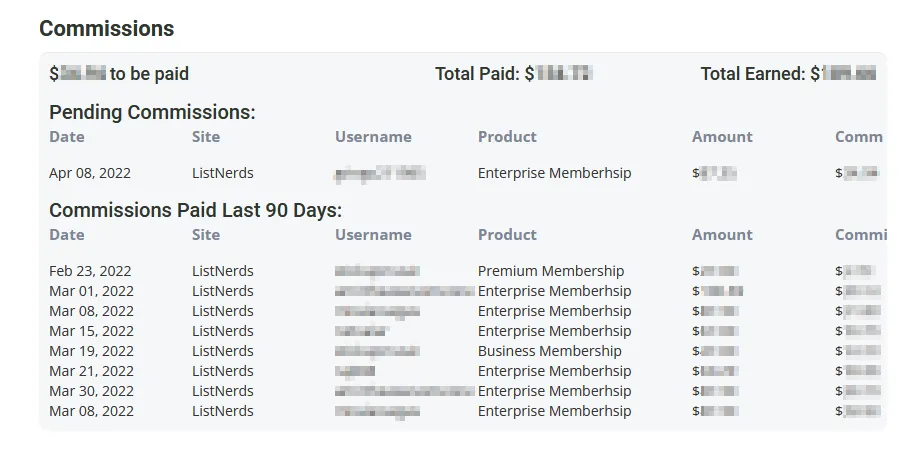Click Date column header in Pending Commissions
915x466 pixels.
click(67, 136)
